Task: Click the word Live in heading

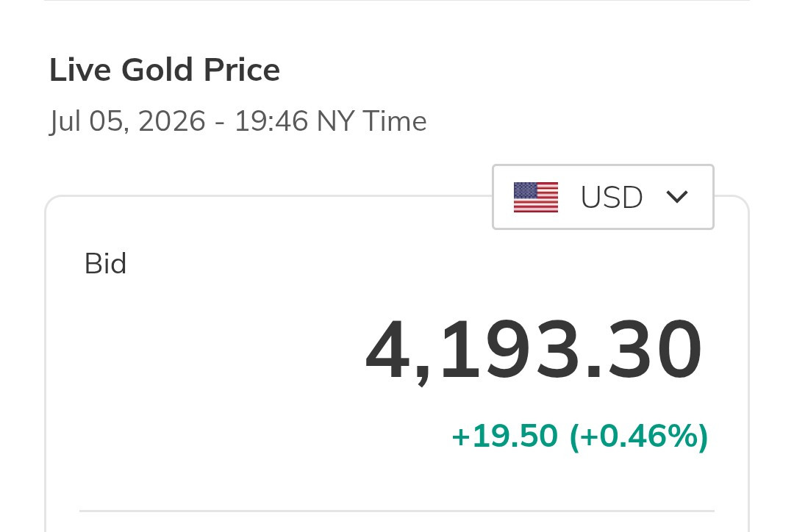Action: click(80, 70)
